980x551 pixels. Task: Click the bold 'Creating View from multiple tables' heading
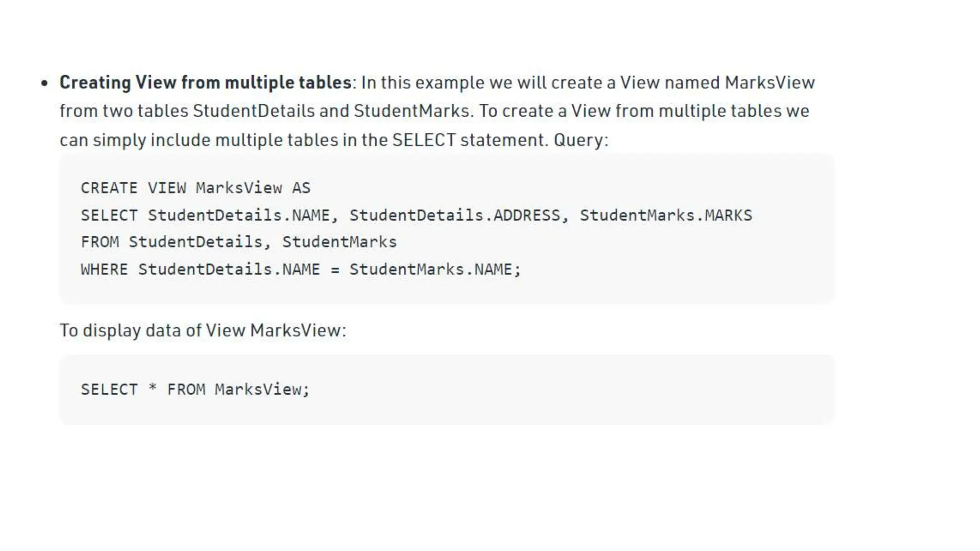(206, 83)
